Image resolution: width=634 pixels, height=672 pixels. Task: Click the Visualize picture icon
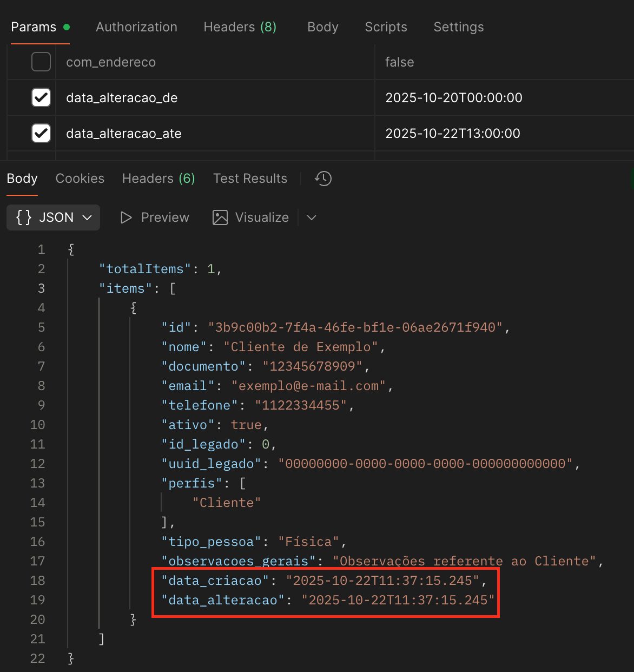[220, 218]
